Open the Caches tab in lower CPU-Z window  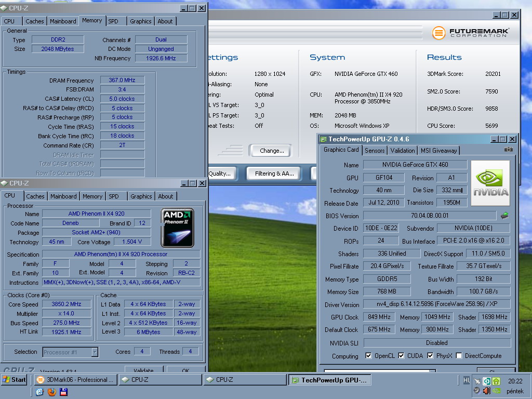click(35, 196)
